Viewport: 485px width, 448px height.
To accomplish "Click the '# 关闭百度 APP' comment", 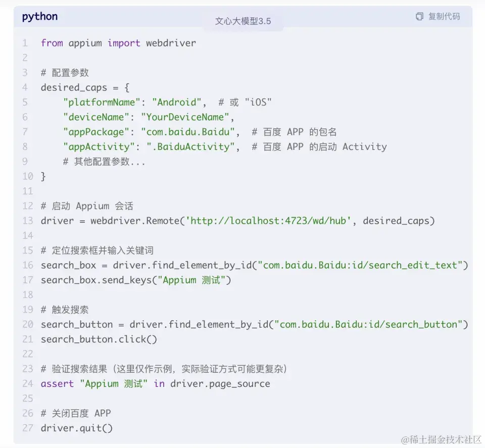I will tap(76, 413).
